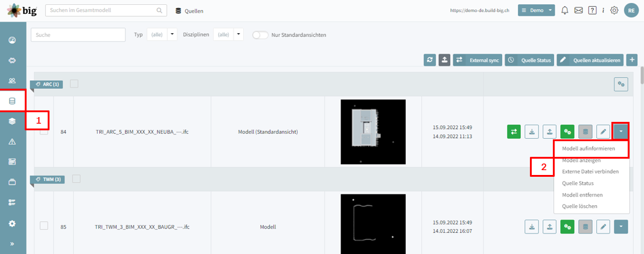Click the 'External sync' button
644x254 pixels.
click(x=477, y=60)
